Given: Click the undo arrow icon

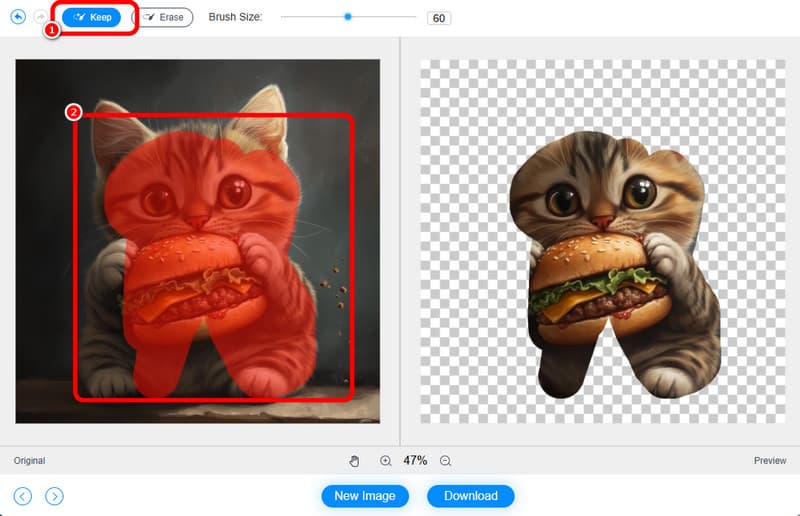Looking at the screenshot, I should click(18, 17).
